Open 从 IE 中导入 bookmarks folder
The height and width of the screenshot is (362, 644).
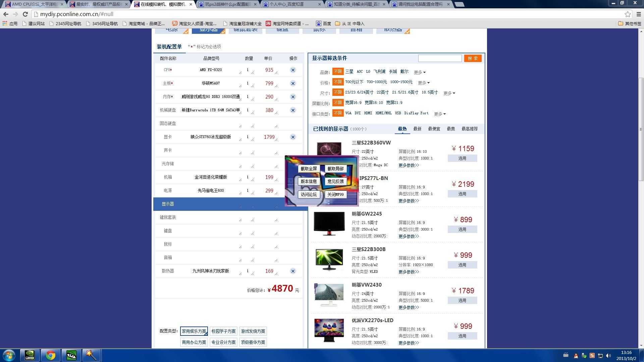(x=350, y=23)
